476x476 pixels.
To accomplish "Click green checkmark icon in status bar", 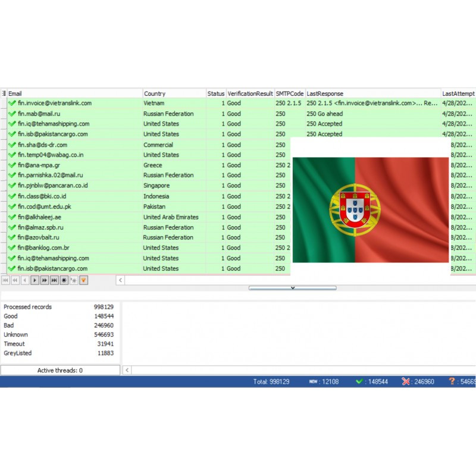I will (359, 381).
